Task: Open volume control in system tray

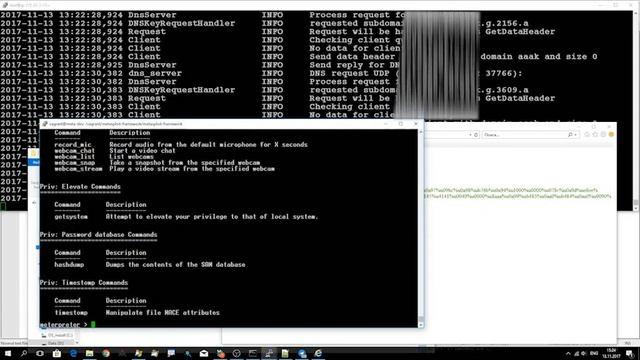Action: 584,353
